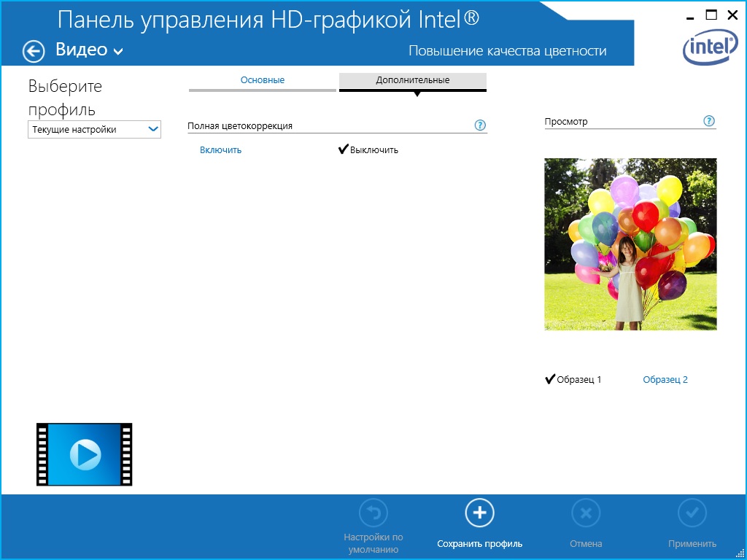The width and height of the screenshot is (747, 560).
Task: Choose Образец 1 preview sample
Action: [578, 380]
